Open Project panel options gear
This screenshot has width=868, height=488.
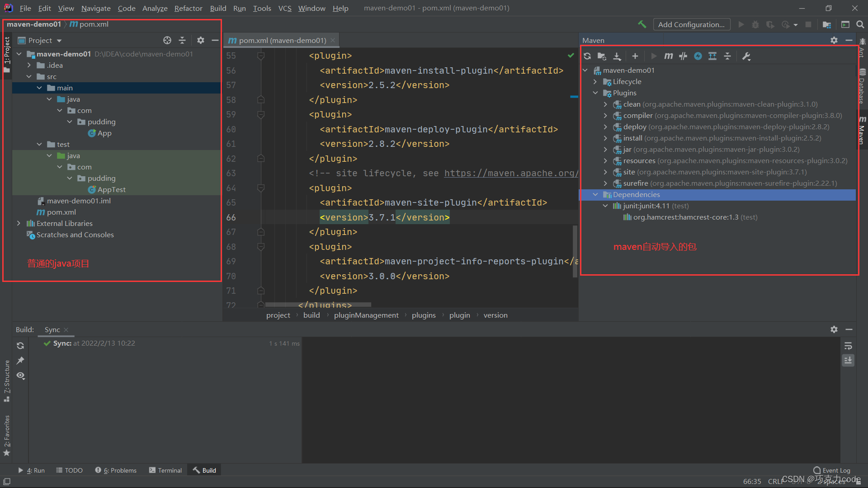coord(201,40)
